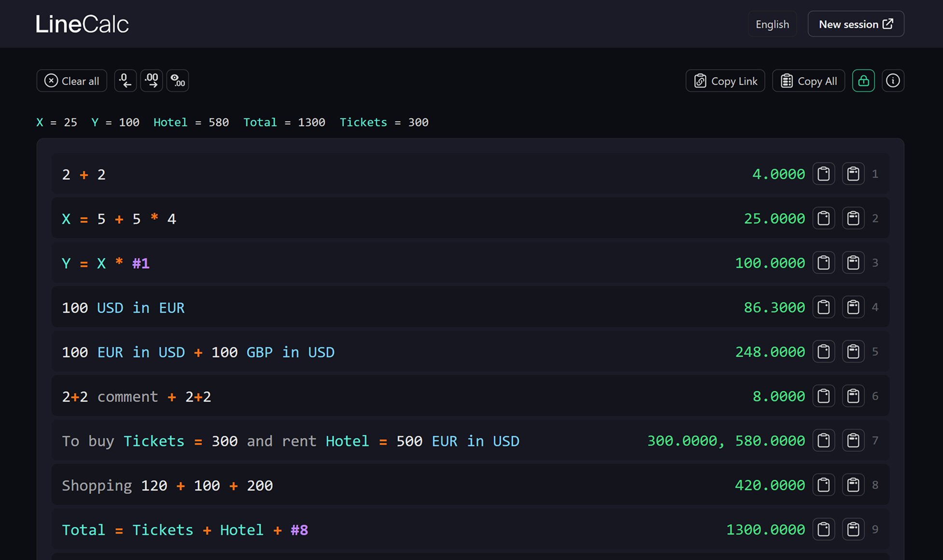This screenshot has width=943, height=560.
Task: Click the Total = 1300 variable chip
Action: tap(284, 123)
